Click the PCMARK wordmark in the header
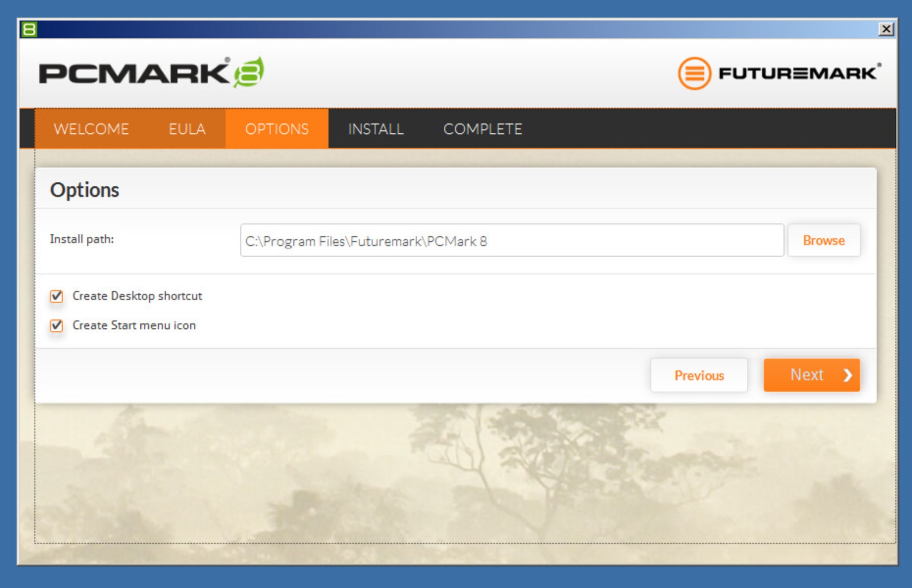This screenshot has height=588, width=912. click(x=134, y=73)
